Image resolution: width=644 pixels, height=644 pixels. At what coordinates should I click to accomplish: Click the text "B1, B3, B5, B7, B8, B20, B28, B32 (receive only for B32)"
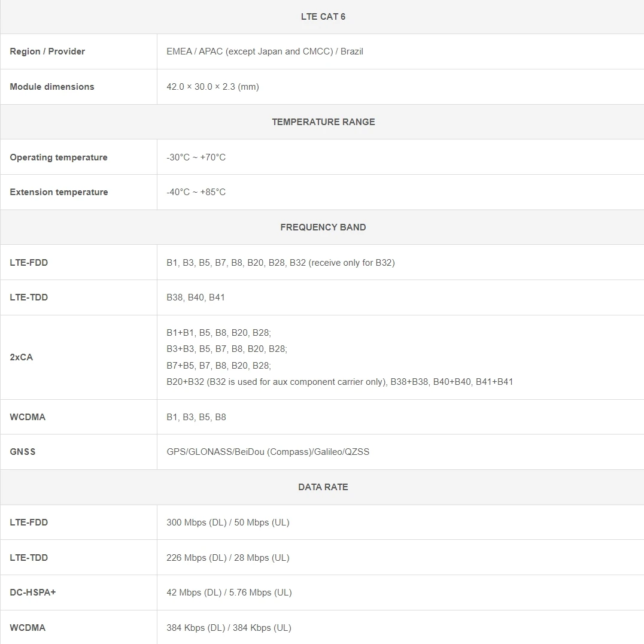pos(281,262)
